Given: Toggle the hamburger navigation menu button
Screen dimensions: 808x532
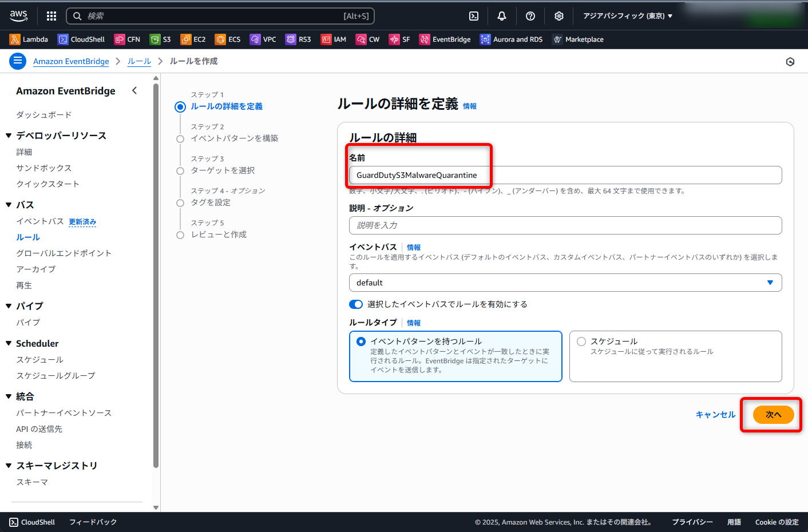Looking at the screenshot, I should 18,61.
